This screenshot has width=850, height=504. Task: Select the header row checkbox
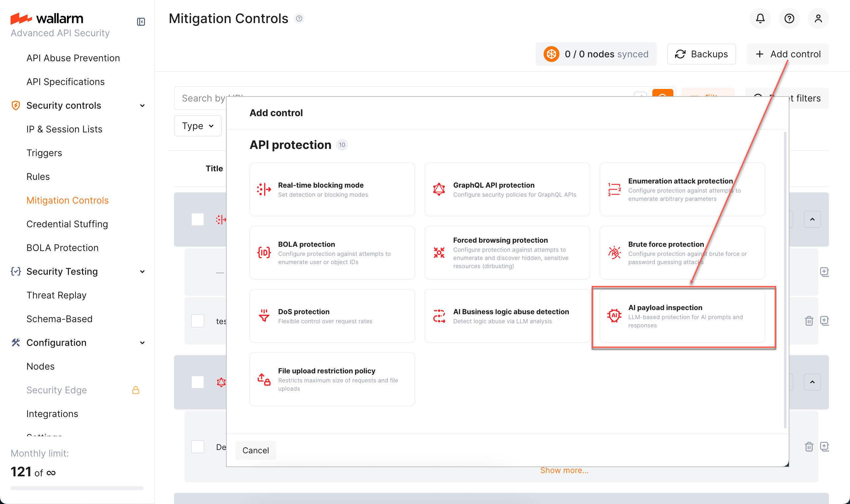pyautogui.click(x=197, y=219)
